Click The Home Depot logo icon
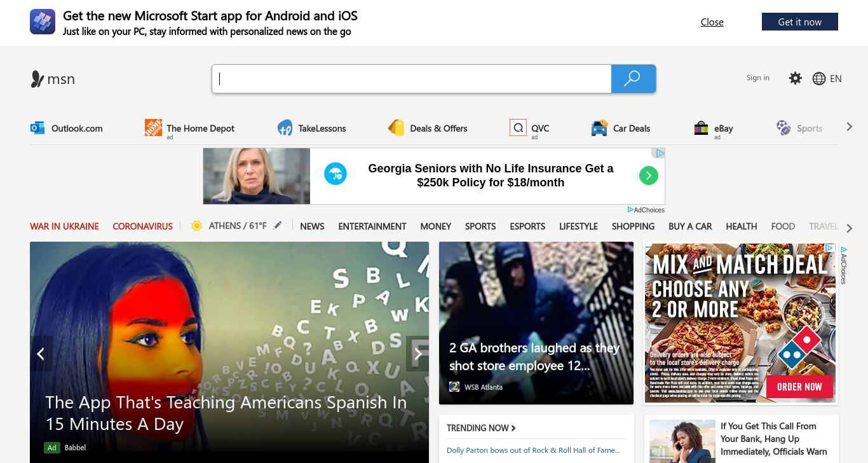The width and height of the screenshot is (868, 463). tap(153, 128)
